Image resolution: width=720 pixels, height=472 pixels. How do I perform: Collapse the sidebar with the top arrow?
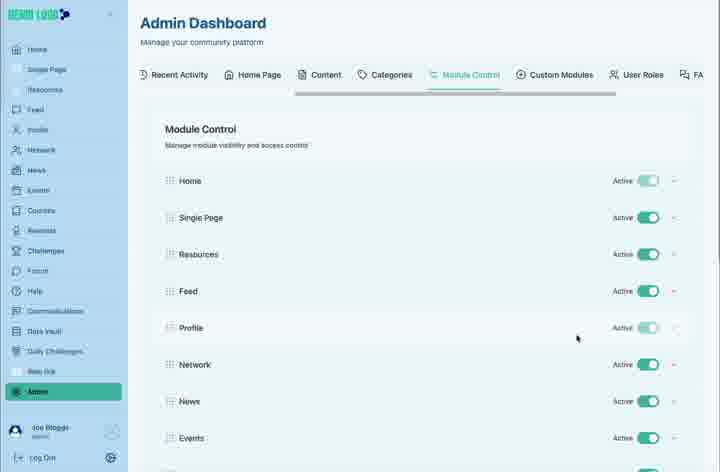pos(110,14)
